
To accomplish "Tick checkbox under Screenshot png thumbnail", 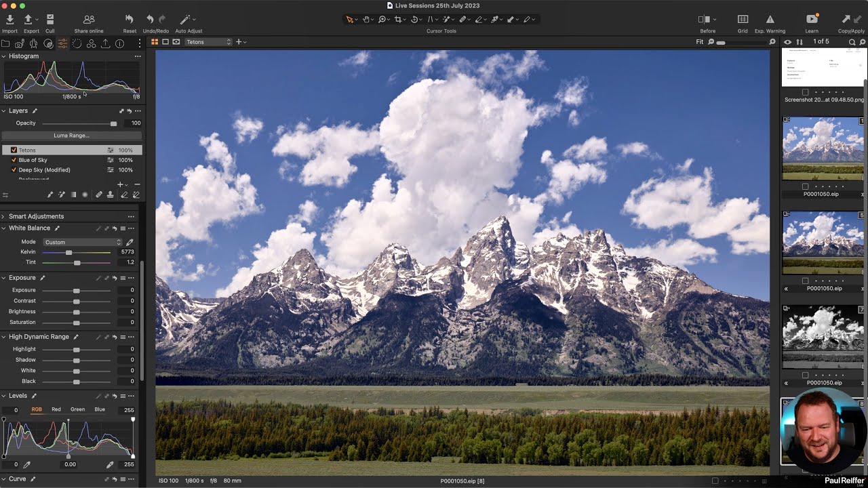I will pos(805,92).
